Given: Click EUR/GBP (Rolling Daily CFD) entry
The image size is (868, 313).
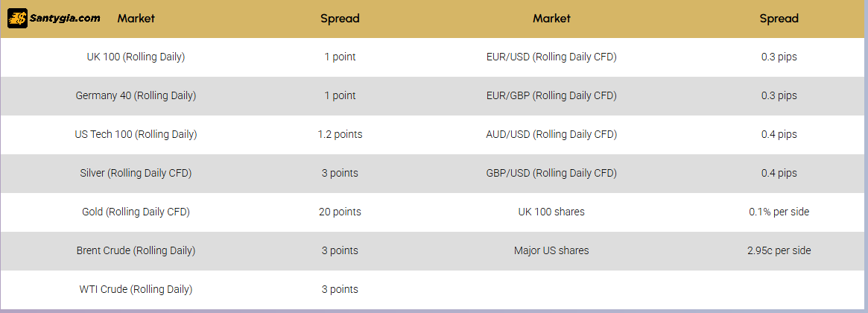Looking at the screenshot, I should (x=551, y=95).
